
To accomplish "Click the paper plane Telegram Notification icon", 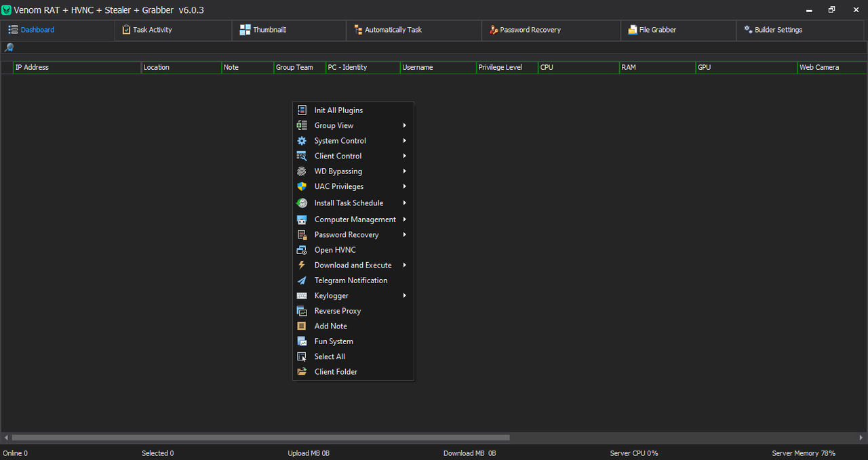I will (302, 280).
